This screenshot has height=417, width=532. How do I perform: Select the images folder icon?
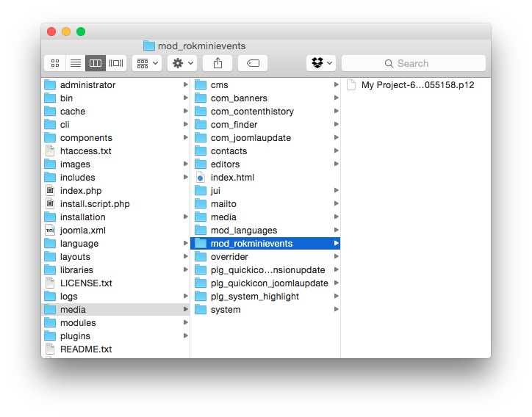pos(50,164)
